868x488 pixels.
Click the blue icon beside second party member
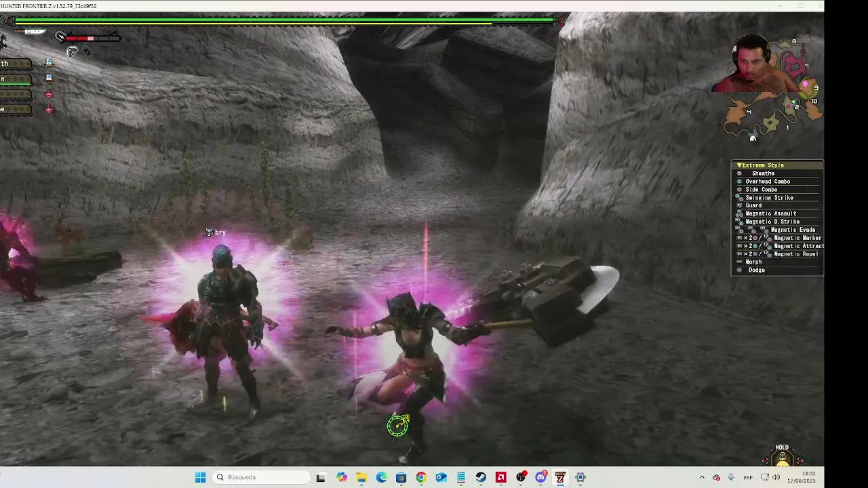point(49,79)
